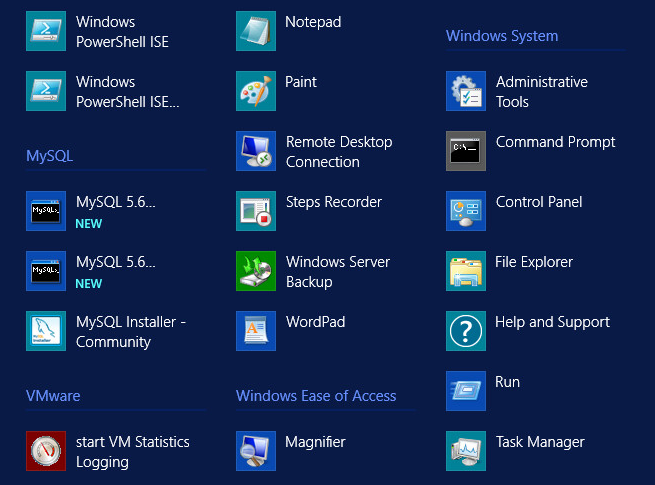Launch the Command Prompt icon
This screenshot has height=485, width=655.
click(466, 151)
